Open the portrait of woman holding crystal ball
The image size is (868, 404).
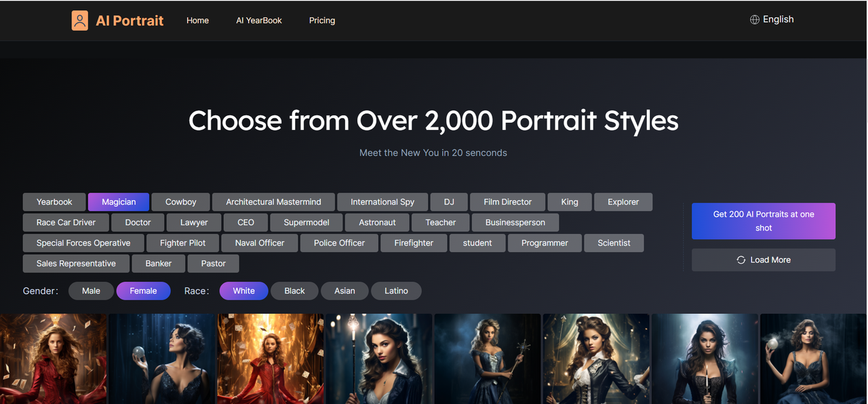click(x=161, y=359)
